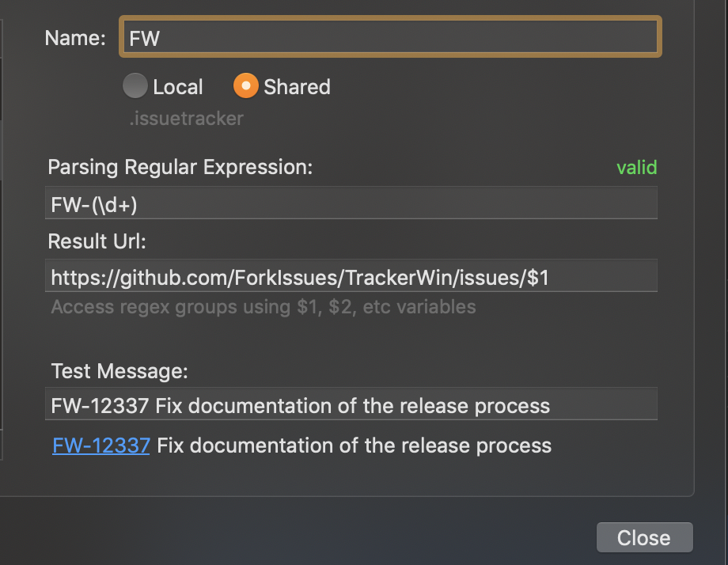Click FW-12337 inside the Test Message field
Viewport: 728px width, 565px height.
100,406
